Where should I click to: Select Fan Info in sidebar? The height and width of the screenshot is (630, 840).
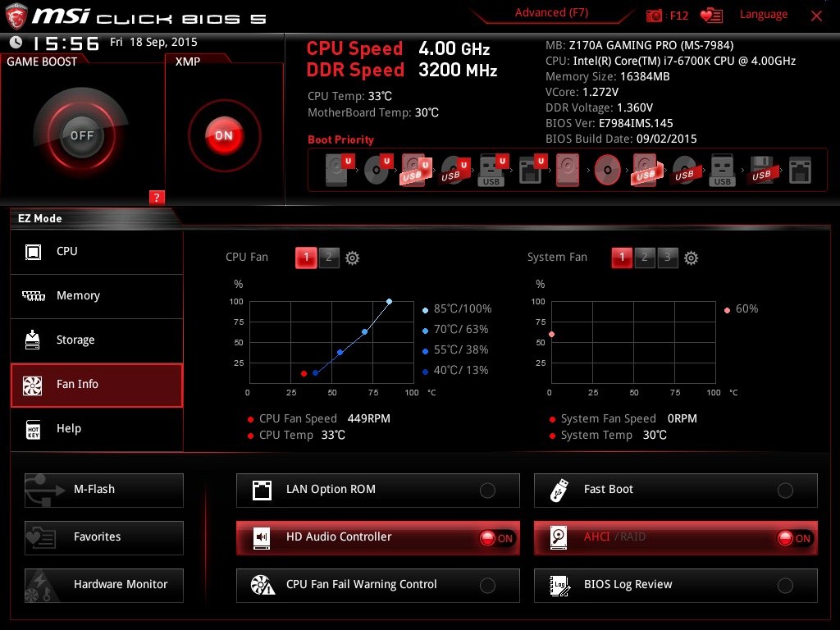pos(97,386)
